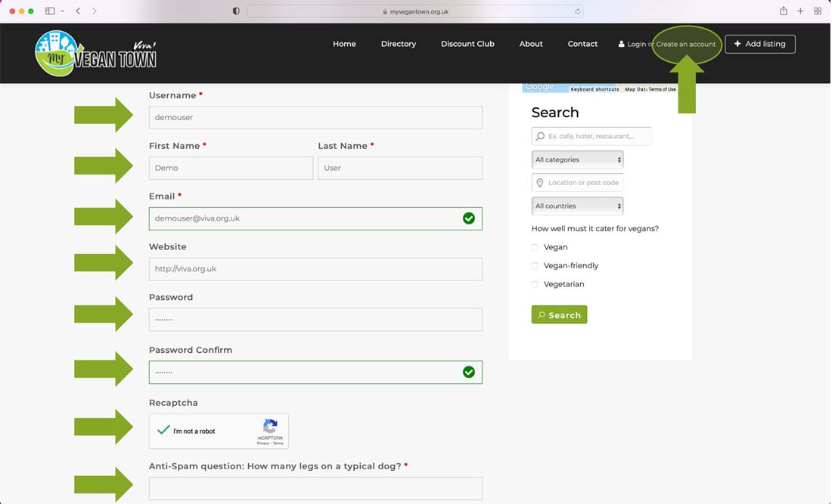
Task: Tick the Vegan checkbox
Action: point(535,247)
